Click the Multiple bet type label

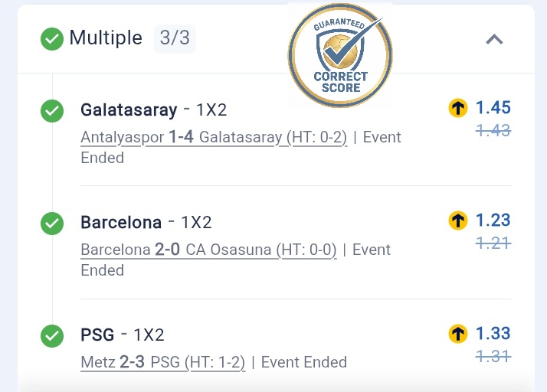click(x=106, y=38)
